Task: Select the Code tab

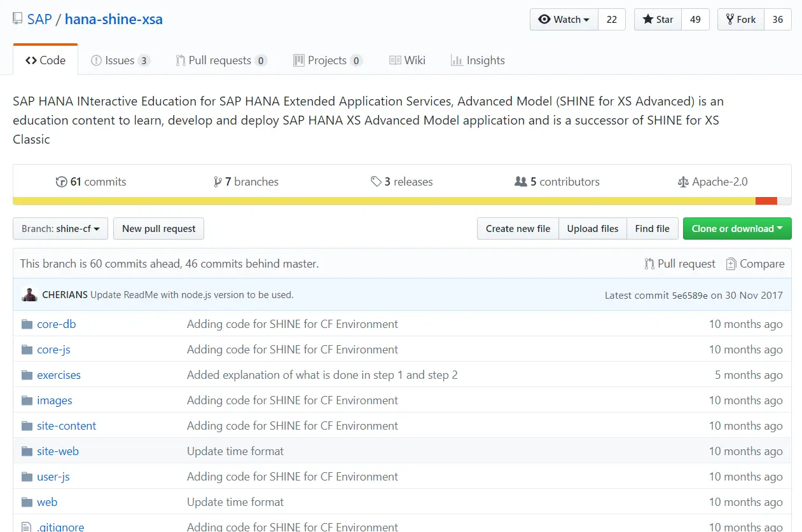Action: click(x=46, y=60)
